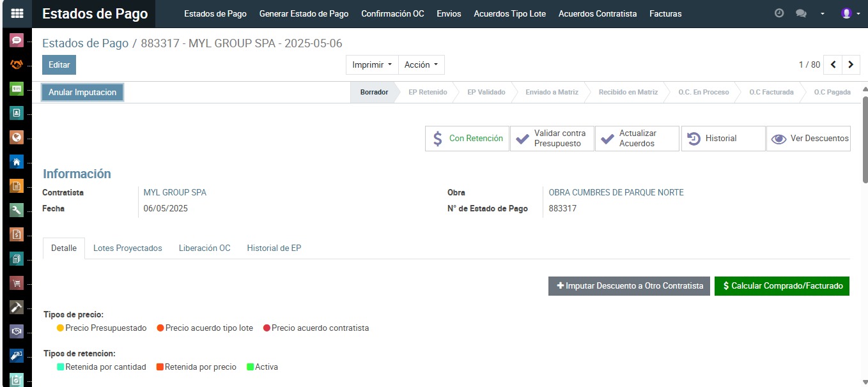
Task: Open the wrench sidebar app
Action: coord(17,210)
